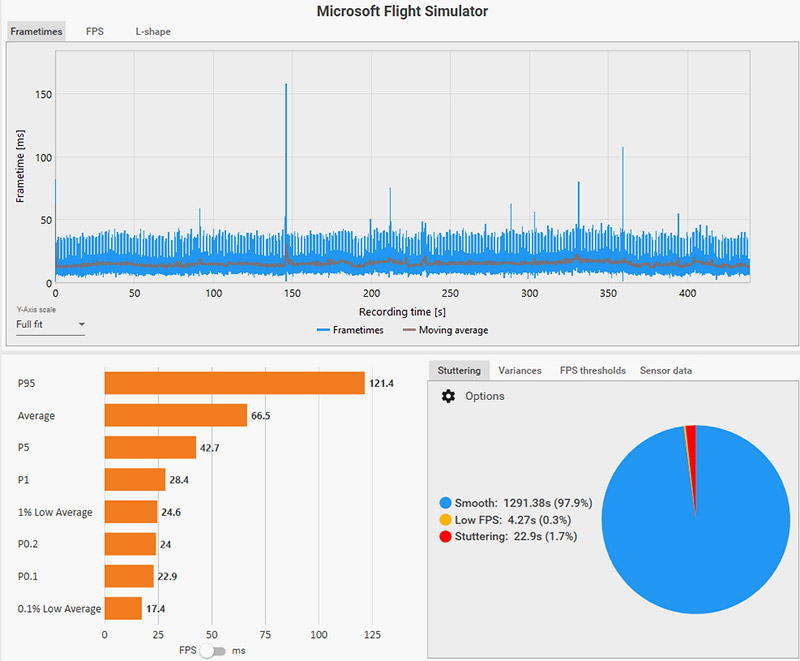
Task: Click the 'P95' row label
Action: 27,384
